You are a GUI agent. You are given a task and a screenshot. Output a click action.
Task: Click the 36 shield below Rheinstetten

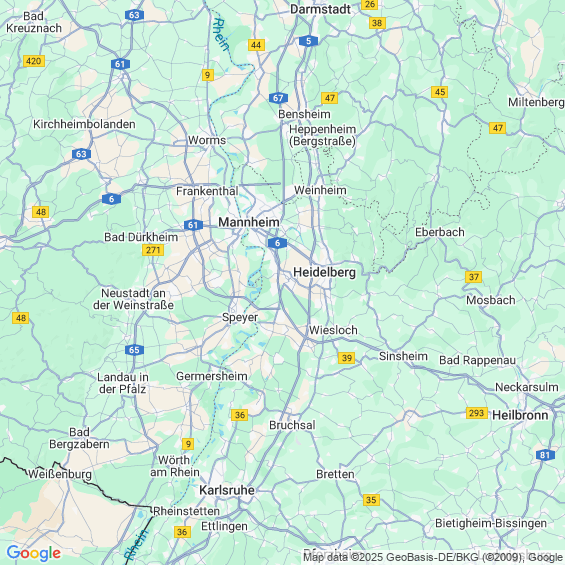click(x=182, y=532)
